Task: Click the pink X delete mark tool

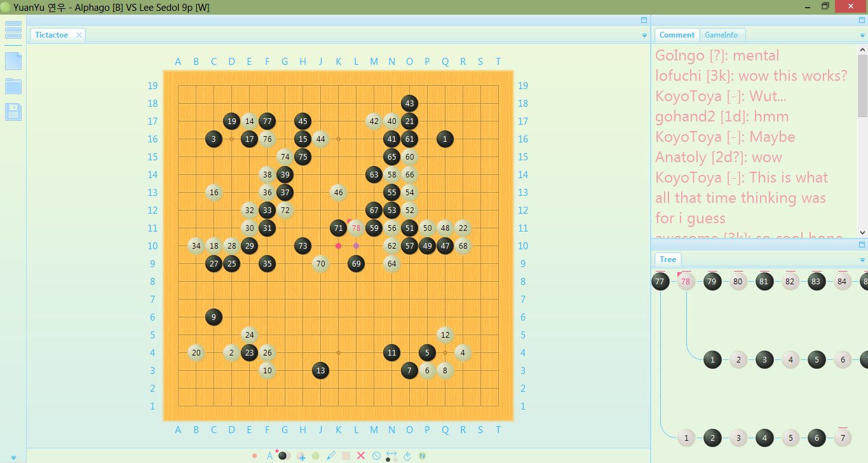Action: (361, 455)
